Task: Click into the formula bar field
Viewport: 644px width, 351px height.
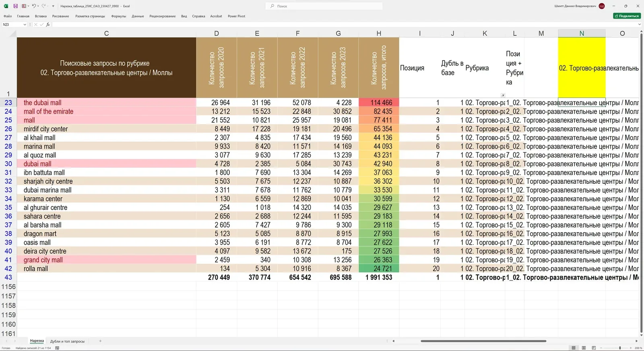Action: coord(344,25)
